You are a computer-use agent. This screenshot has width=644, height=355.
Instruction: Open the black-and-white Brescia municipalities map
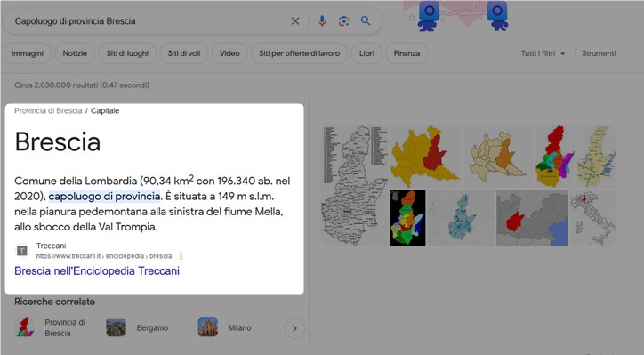coord(355,186)
